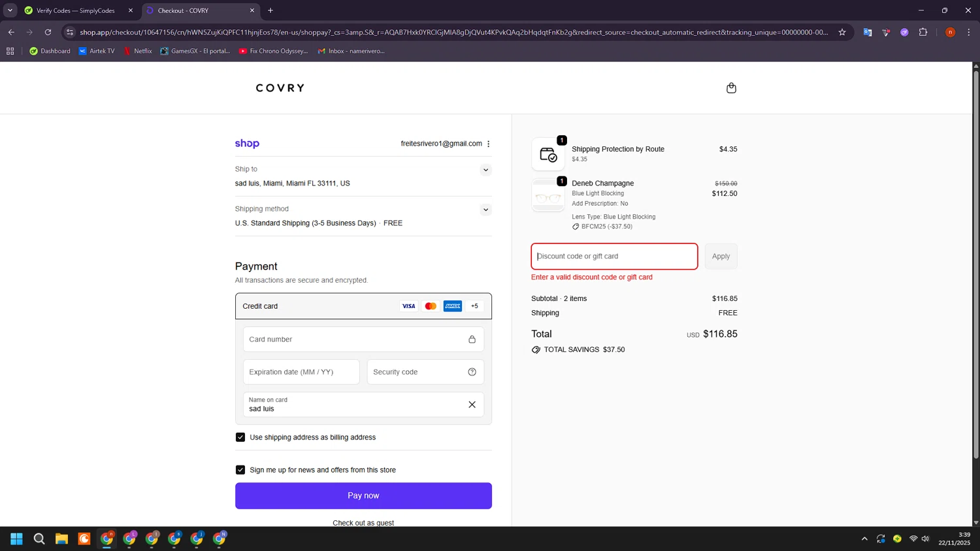View site information icon in address bar

pyautogui.click(x=70, y=32)
